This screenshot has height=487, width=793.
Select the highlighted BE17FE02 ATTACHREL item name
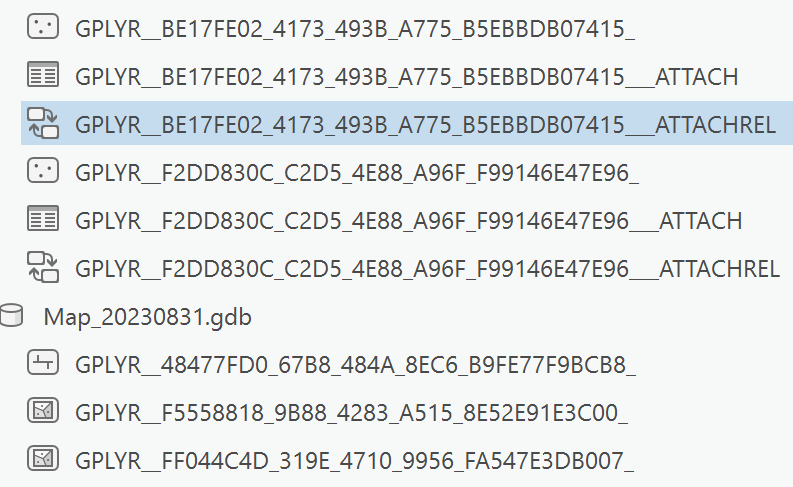pyautogui.click(x=426, y=124)
